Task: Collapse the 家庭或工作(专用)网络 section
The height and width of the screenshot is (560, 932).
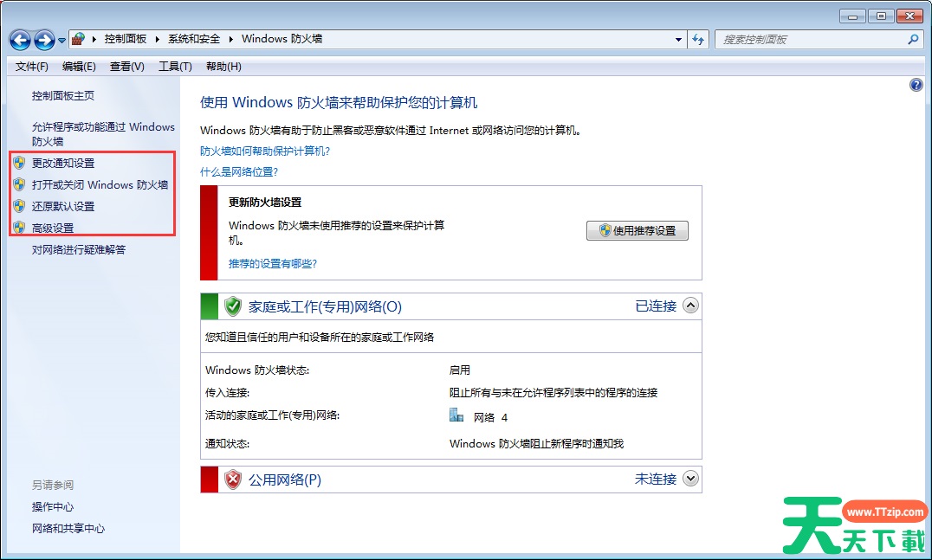Action: 690,306
